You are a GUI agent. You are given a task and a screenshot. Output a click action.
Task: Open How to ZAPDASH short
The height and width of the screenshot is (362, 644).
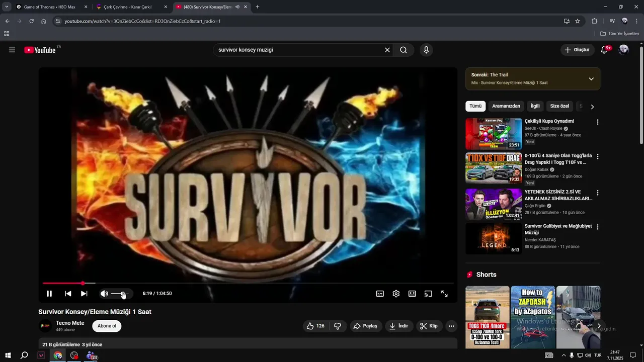(x=533, y=317)
